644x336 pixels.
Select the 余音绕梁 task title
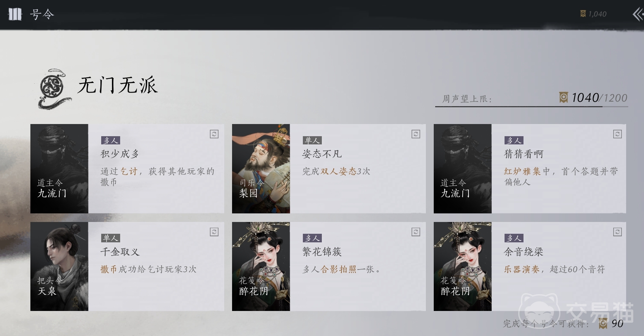[523, 252]
